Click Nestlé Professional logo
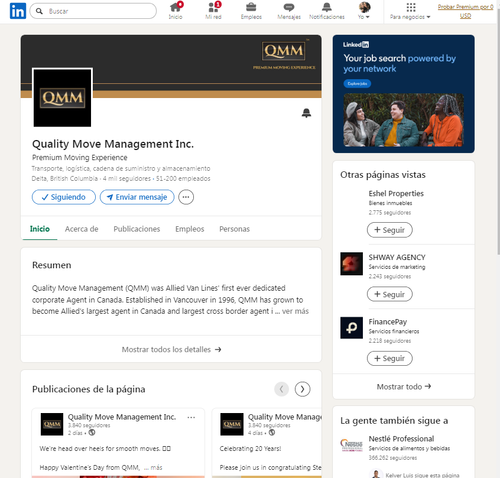The height and width of the screenshot is (478, 500). (351, 445)
